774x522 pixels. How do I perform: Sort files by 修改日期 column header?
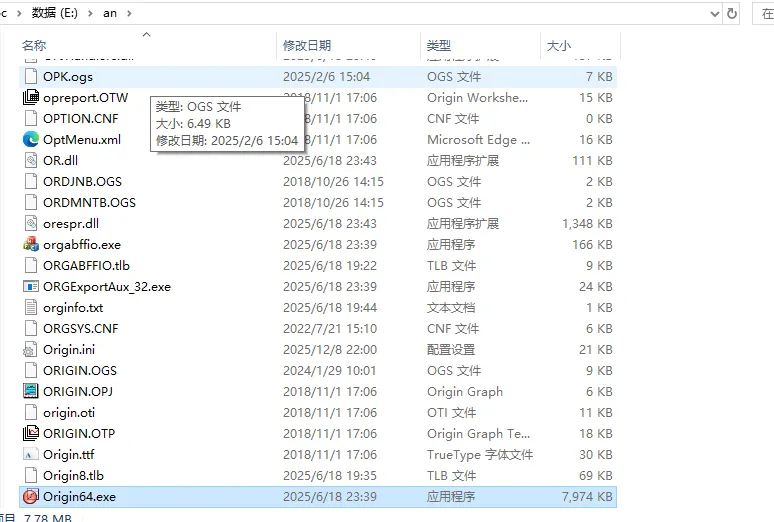pyautogui.click(x=307, y=46)
